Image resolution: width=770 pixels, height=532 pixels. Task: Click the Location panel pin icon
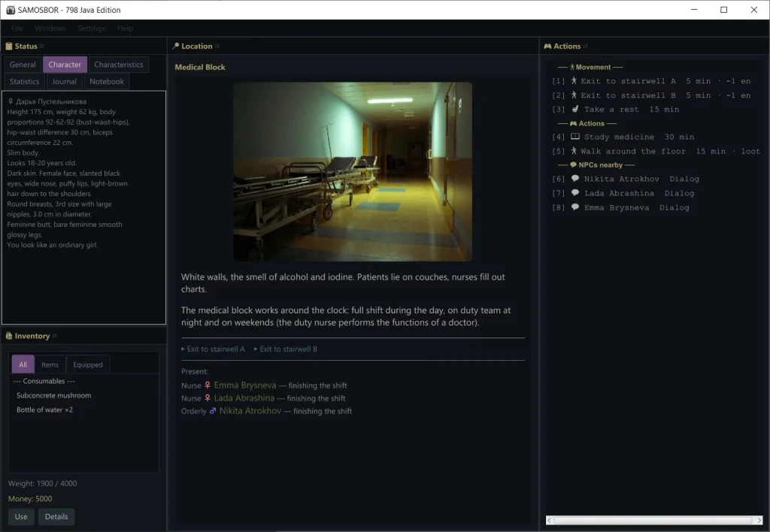pos(176,46)
